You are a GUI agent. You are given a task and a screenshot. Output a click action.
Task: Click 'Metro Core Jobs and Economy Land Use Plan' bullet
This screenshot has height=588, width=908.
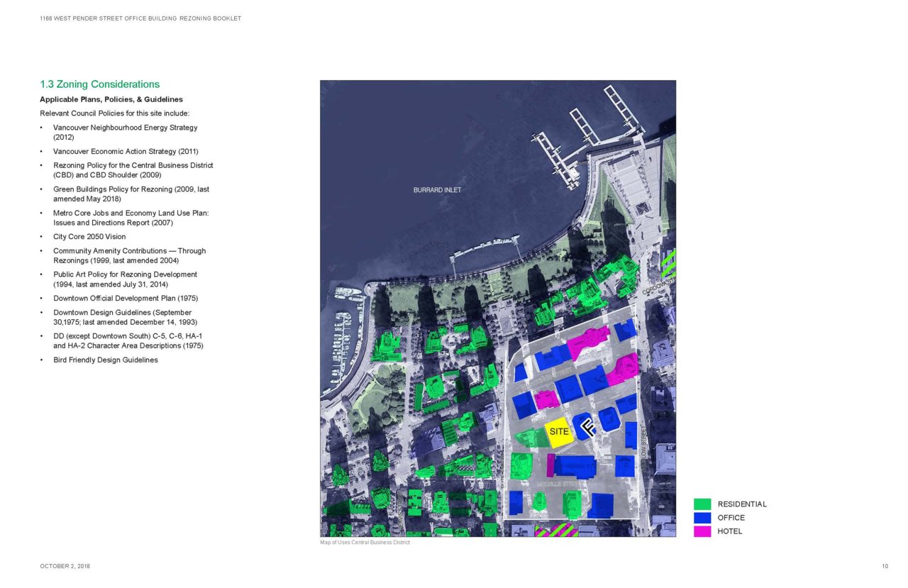131,218
